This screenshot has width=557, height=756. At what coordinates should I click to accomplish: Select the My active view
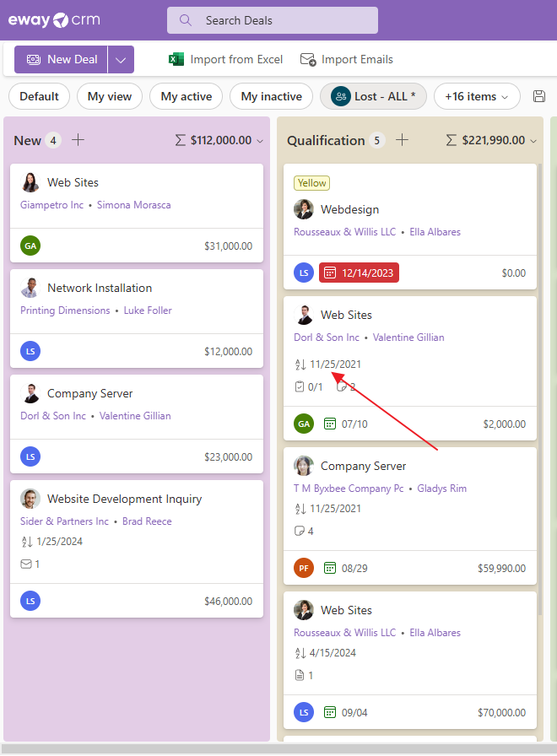coord(187,96)
